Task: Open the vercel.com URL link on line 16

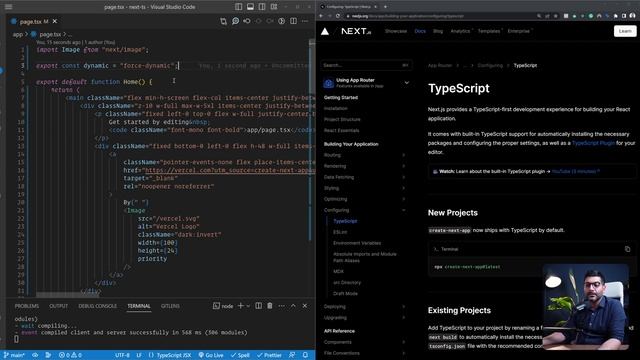Action: point(230,170)
